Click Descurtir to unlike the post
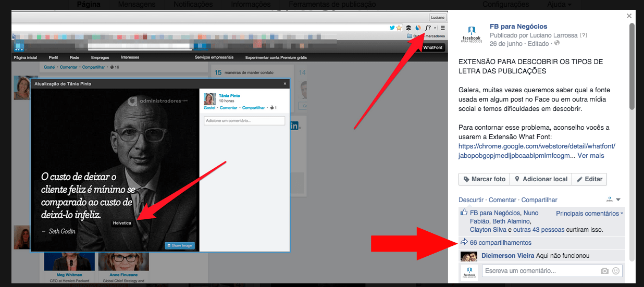Image resolution: width=644 pixels, height=287 pixels. tap(471, 200)
